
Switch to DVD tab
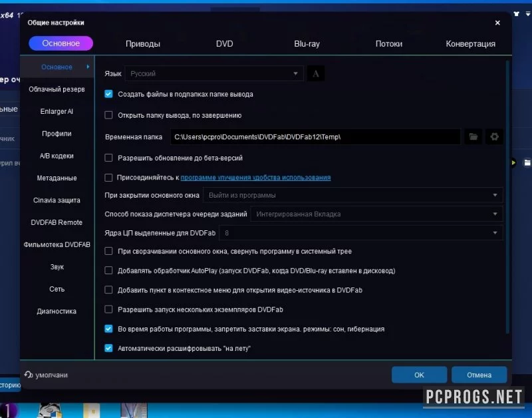(225, 44)
